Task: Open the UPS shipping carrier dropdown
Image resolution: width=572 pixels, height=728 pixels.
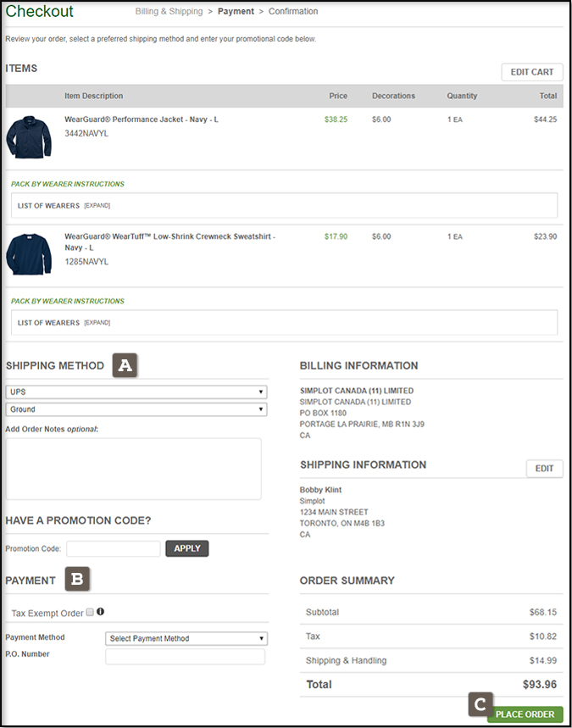Action: pos(136,392)
